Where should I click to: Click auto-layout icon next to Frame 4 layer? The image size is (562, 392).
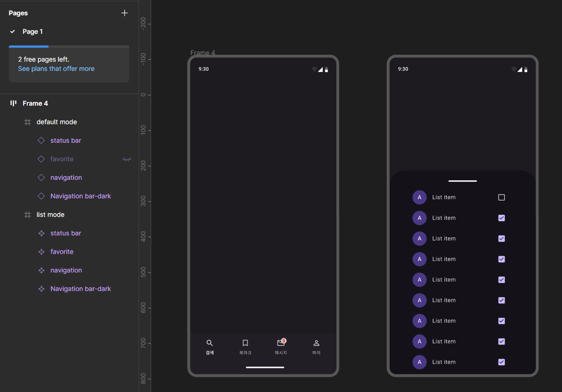click(13, 103)
